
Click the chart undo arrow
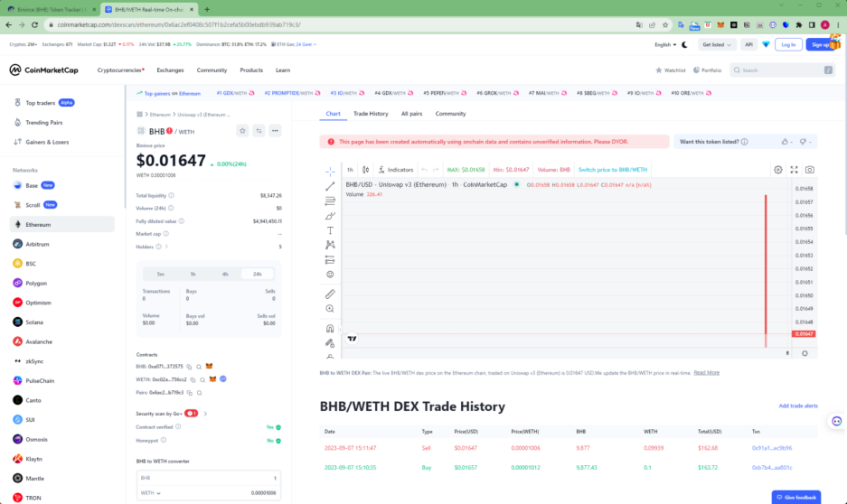pyautogui.click(x=425, y=170)
